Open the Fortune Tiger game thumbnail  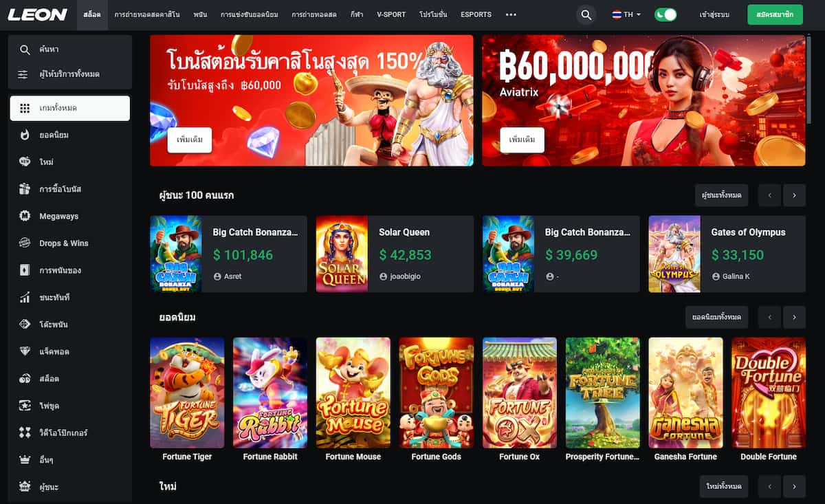tap(187, 393)
